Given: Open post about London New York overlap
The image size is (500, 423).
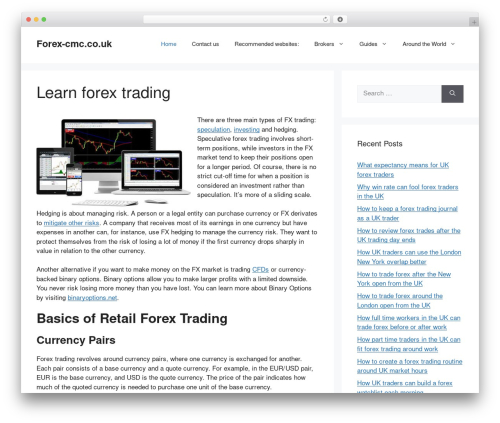Looking at the screenshot, I should [x=409, y=257].
